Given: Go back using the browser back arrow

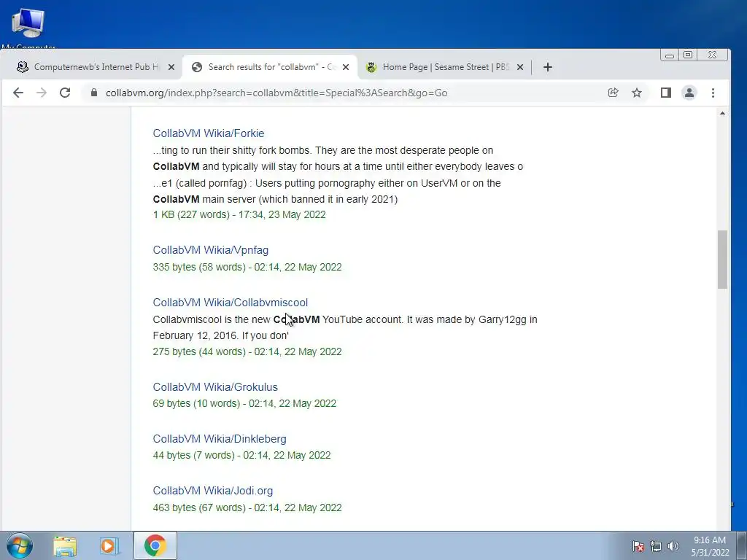Looking at the screenshot, I should pyautogui.click(x=18, y=93).
